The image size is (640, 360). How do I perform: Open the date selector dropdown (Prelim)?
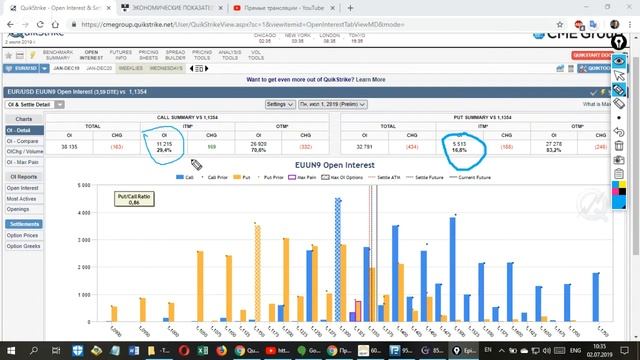pos(333,104)
